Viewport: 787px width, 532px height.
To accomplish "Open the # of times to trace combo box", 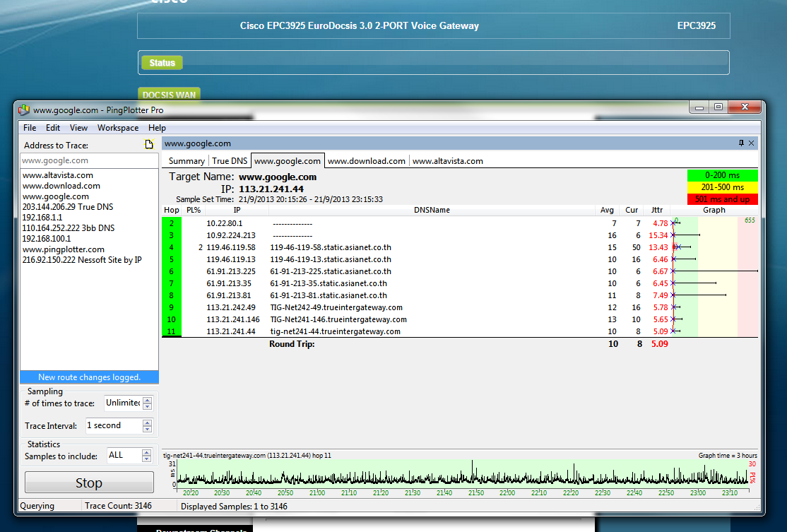I will pos(123,403).
